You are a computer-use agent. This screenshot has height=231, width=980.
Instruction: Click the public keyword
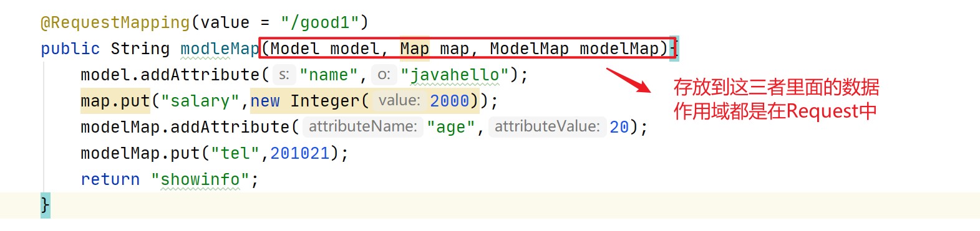point(70,49)
